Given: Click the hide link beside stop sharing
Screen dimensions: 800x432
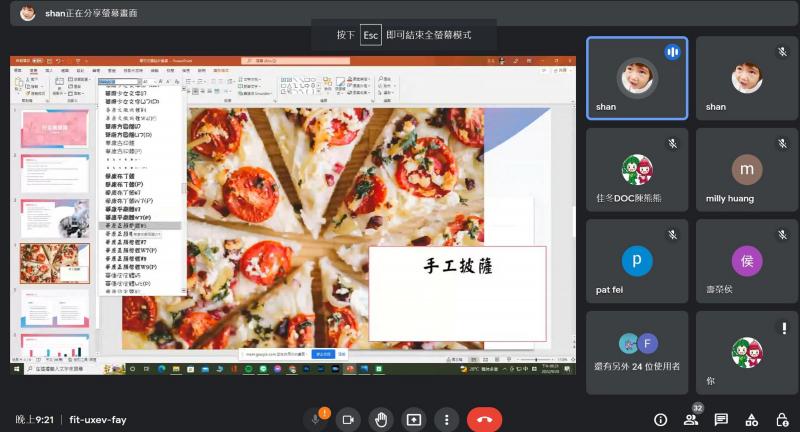Looking at the screenshot, I should [342, 353].
